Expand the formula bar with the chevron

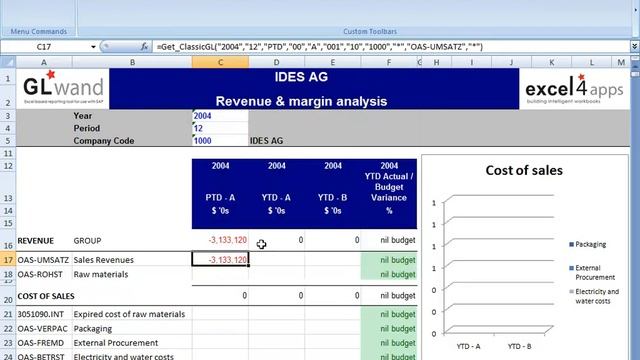point(635,47)
